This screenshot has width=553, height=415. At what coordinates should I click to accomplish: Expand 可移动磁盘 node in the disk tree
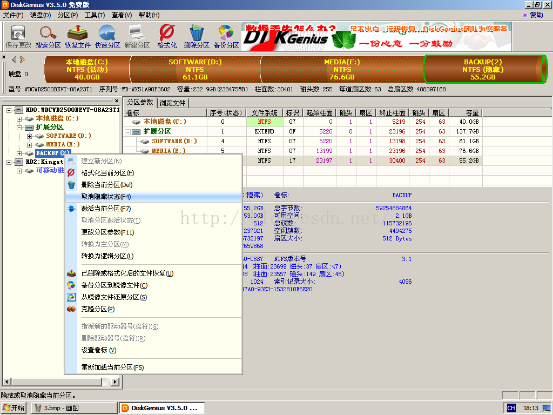(20, 171)
